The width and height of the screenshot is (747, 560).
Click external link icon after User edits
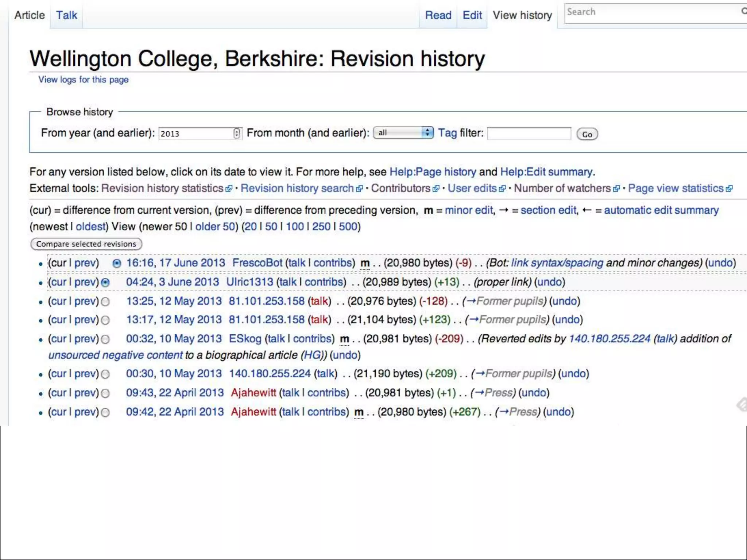502,189
